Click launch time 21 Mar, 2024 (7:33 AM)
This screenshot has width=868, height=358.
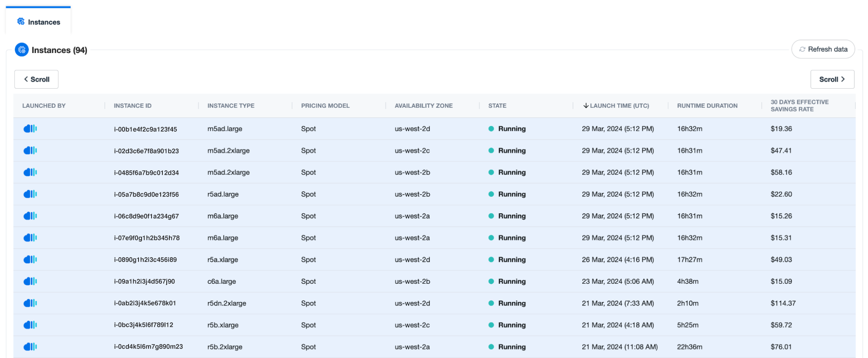pyautogui.click(x=618, y=303)
